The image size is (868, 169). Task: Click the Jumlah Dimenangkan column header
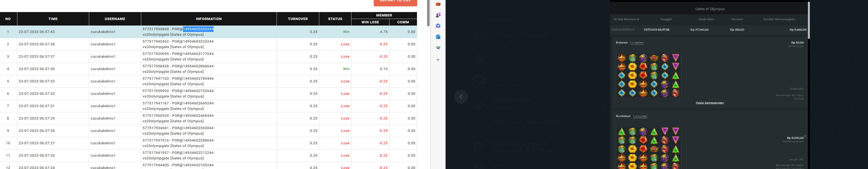click(779, 19)
